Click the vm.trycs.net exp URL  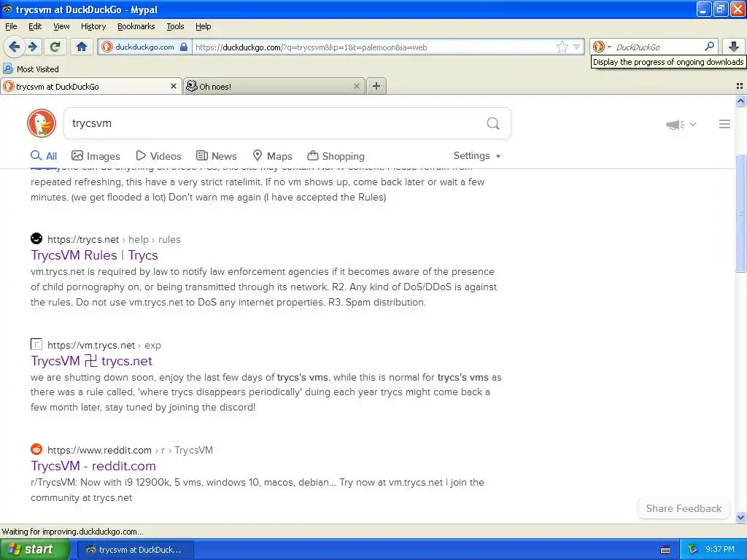click(x=104, y=345)
